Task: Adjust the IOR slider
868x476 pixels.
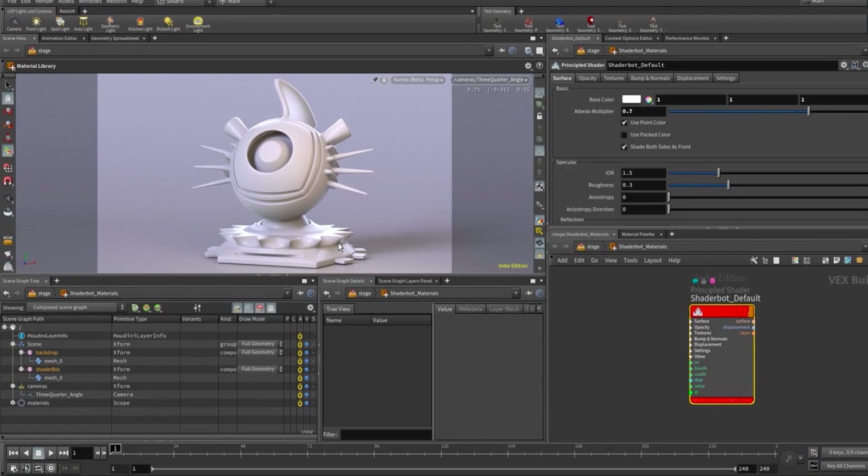Action: click(718, 173)
